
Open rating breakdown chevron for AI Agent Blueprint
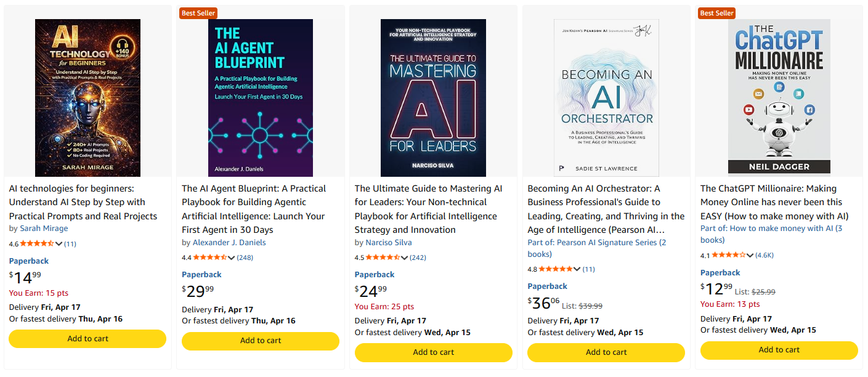[232, 257]
